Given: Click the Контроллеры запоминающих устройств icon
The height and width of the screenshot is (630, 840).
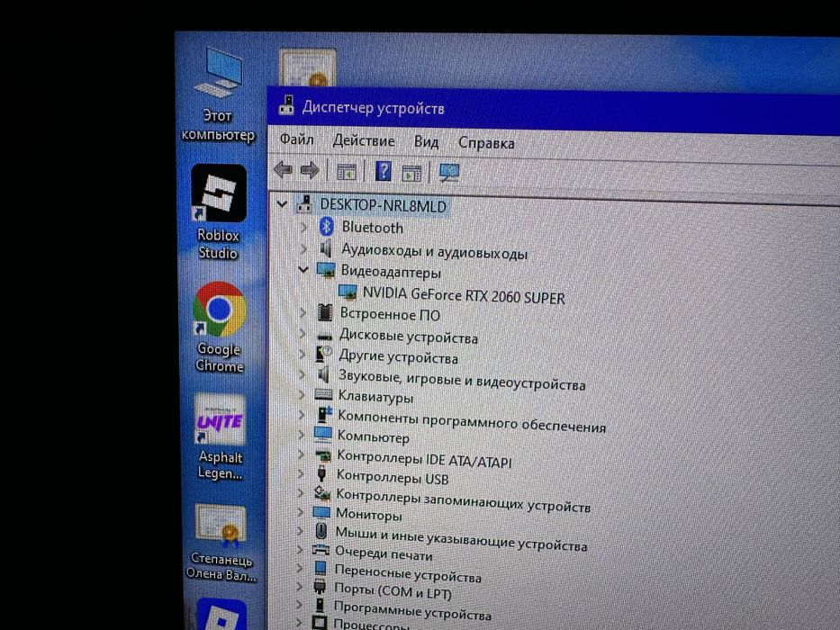Looking at the screenshot, I should pos(321,492).
